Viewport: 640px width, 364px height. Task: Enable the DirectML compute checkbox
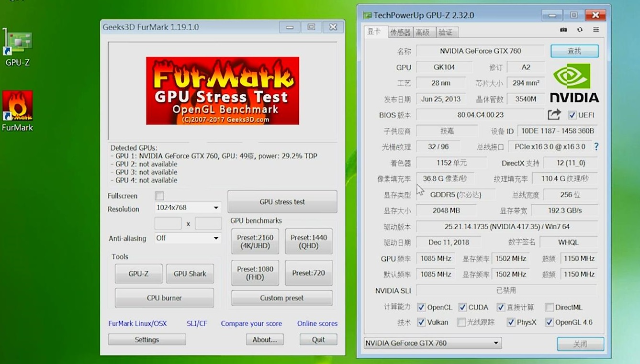[550, 307]
